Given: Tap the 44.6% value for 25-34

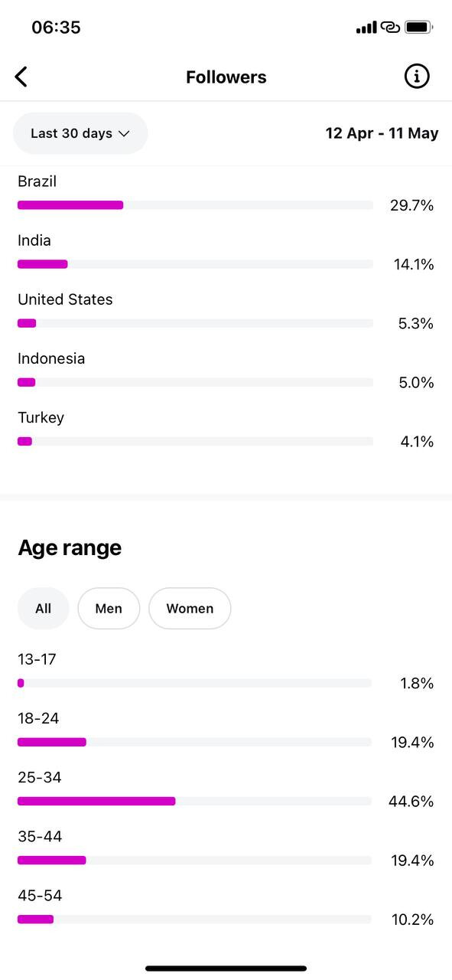Looking at the screenshot, I should 411,802.
